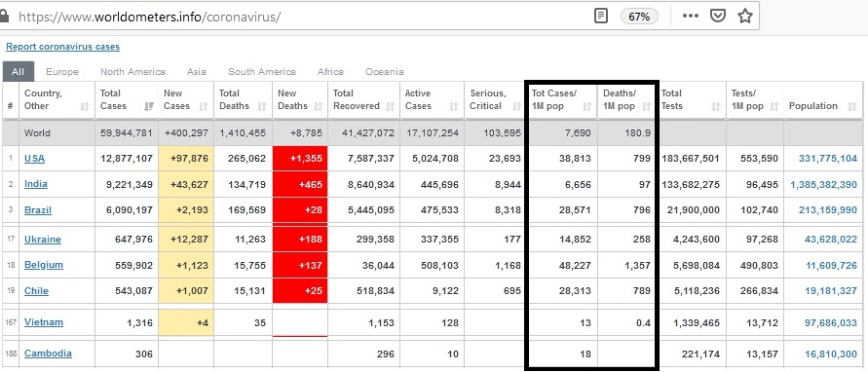Select the All continents tab
This screenshot has height=372, width=868.
click(18, 71)
